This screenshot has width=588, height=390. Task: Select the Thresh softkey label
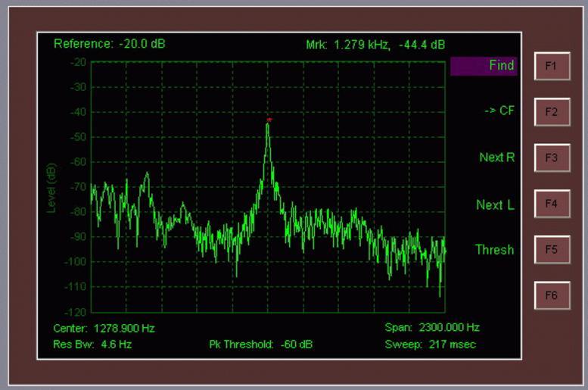point(494,250)
